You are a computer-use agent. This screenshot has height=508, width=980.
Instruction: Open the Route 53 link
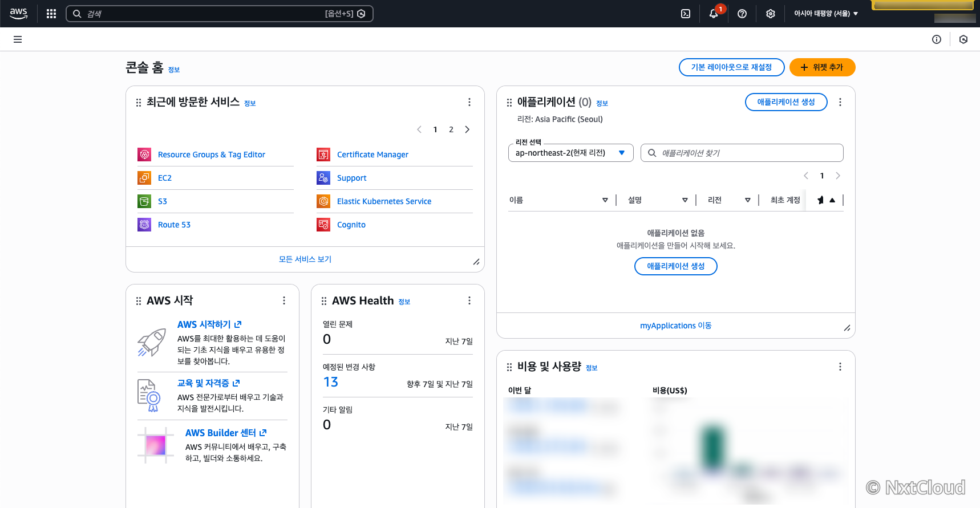point(174,225)
